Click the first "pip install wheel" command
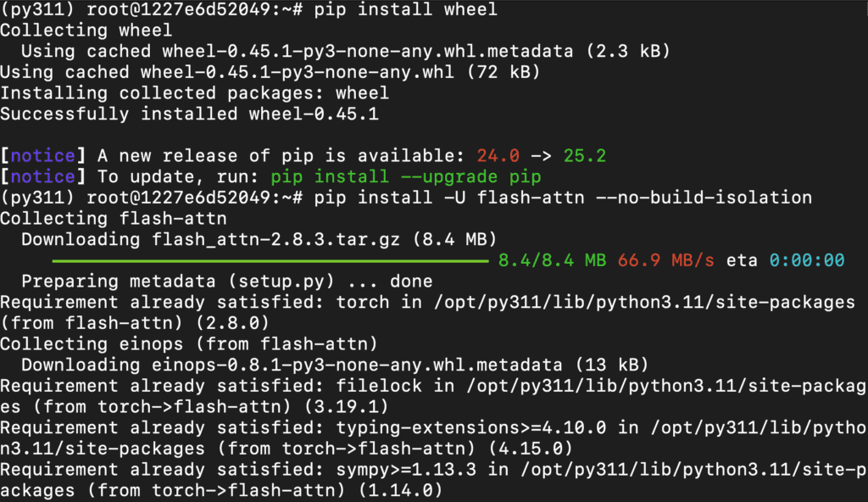The width and height of the screenshot is (868, 502). click(405, 10)
